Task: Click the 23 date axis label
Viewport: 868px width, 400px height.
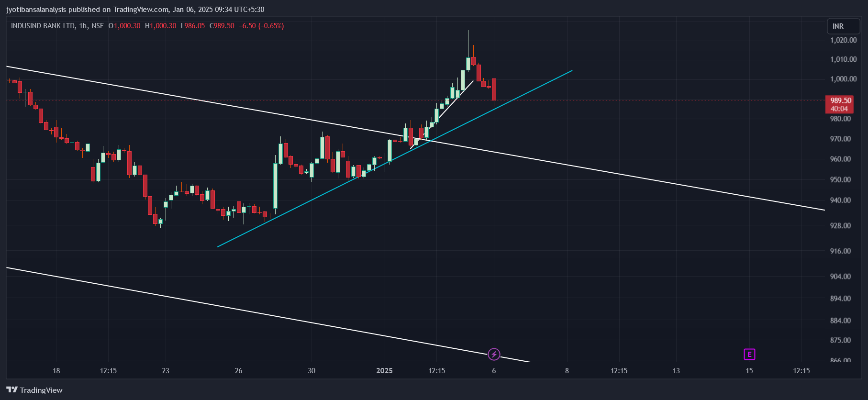Action: [x=166, y=371]
